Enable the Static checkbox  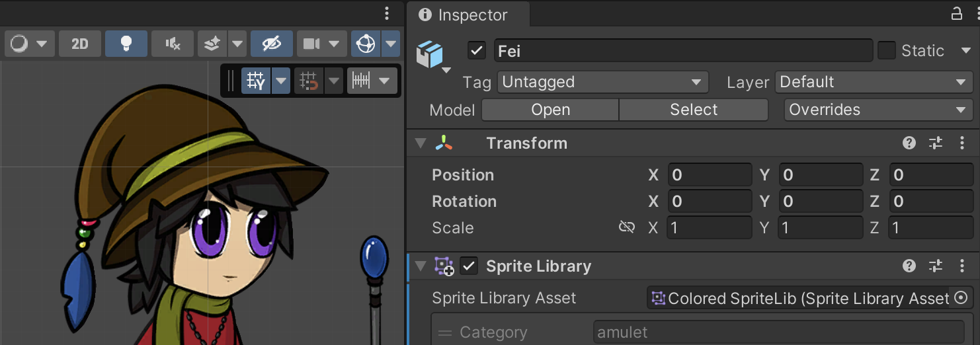click(886, 51)
